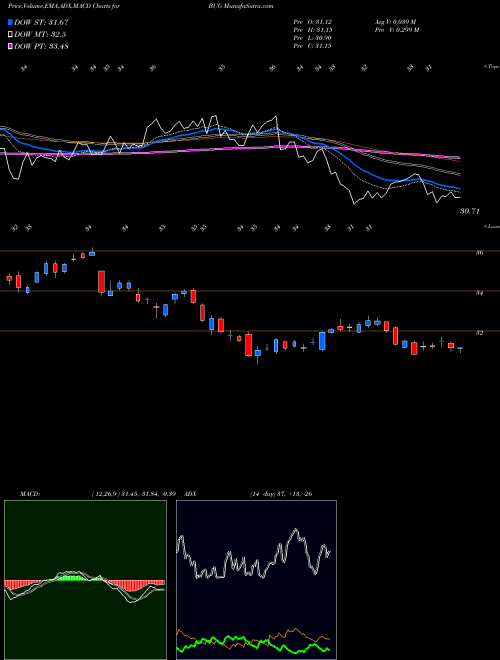Click the 'Pre V: 0.299 M' volume text
The width and height of the screenshot is (500, 660).
click(396, 29)
